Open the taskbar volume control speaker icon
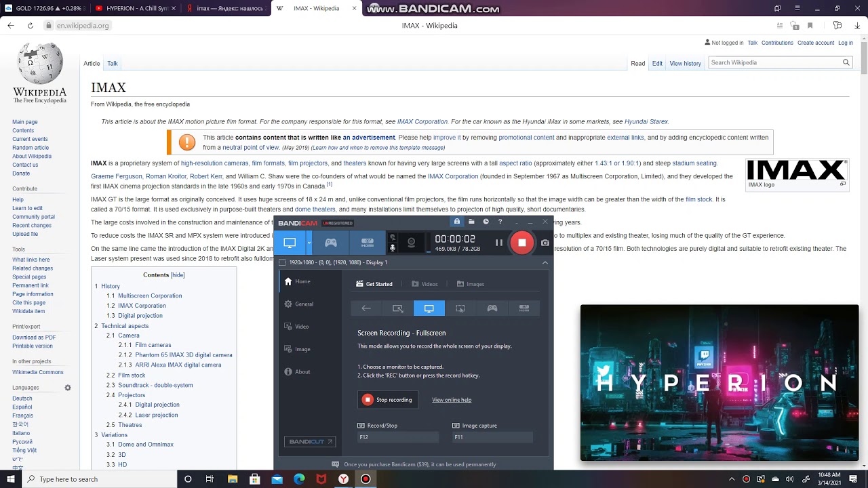The width and height of the screenshot is (868, 488). [x=789, y=479]
